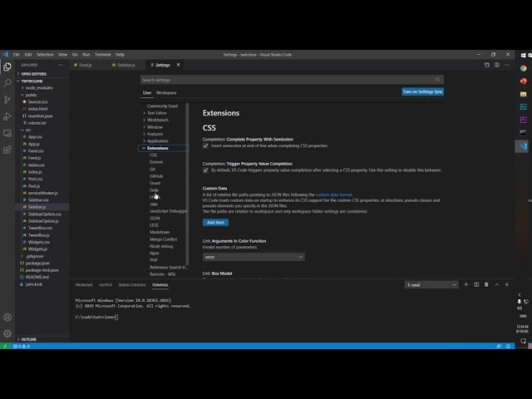Switch to Workspace settings tab
This screenshot has width=532, height=399.
[x=166, y=93]
